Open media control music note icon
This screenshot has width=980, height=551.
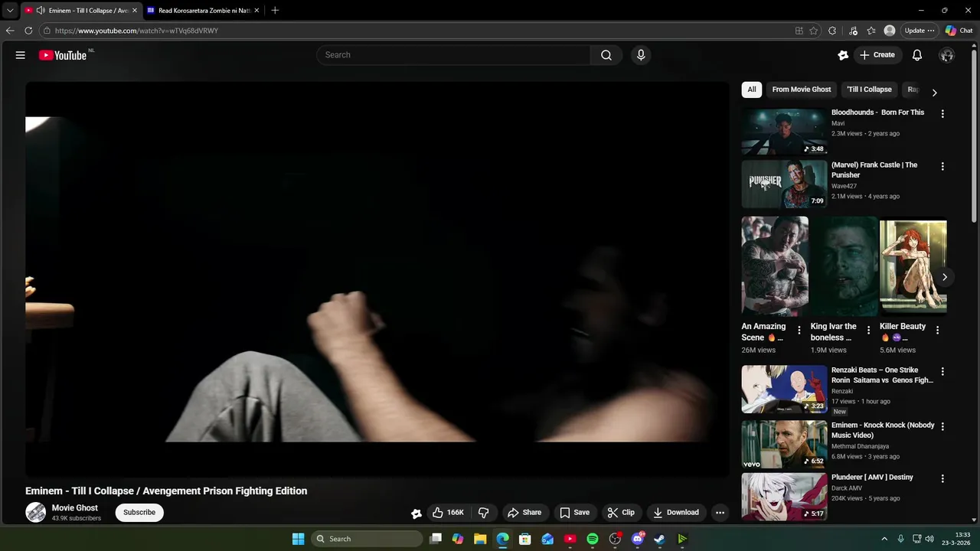[853, 31]
